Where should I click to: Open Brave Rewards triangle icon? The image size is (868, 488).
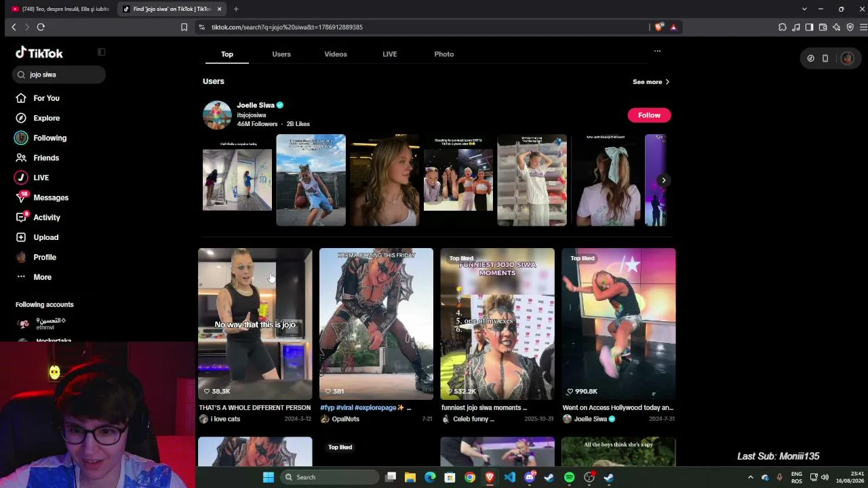(x=673, y=27)
